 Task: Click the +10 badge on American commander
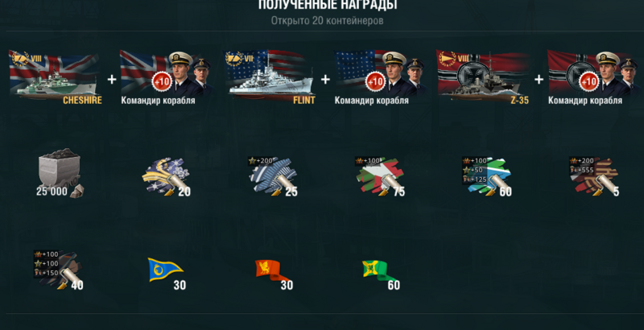click(375, 81)
